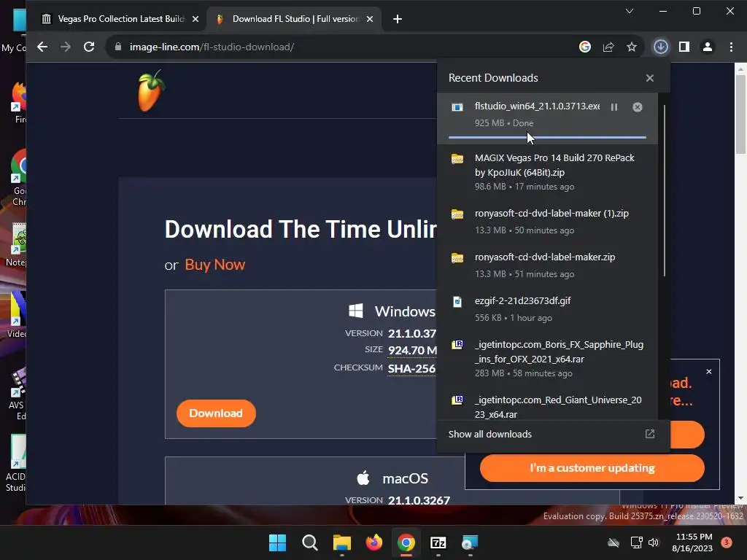Open notification badge in system tray
This screenshot has width=747, height=560.
coord(727,542)
